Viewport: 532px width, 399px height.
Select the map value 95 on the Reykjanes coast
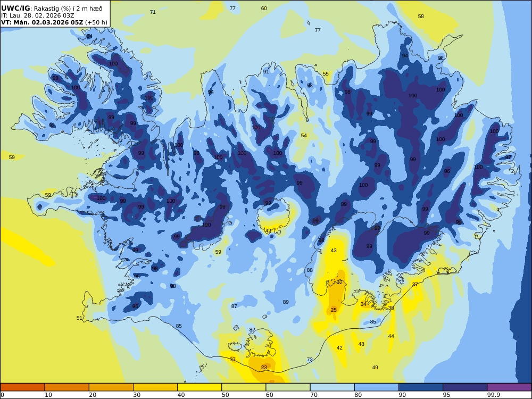tap(137, 276)
